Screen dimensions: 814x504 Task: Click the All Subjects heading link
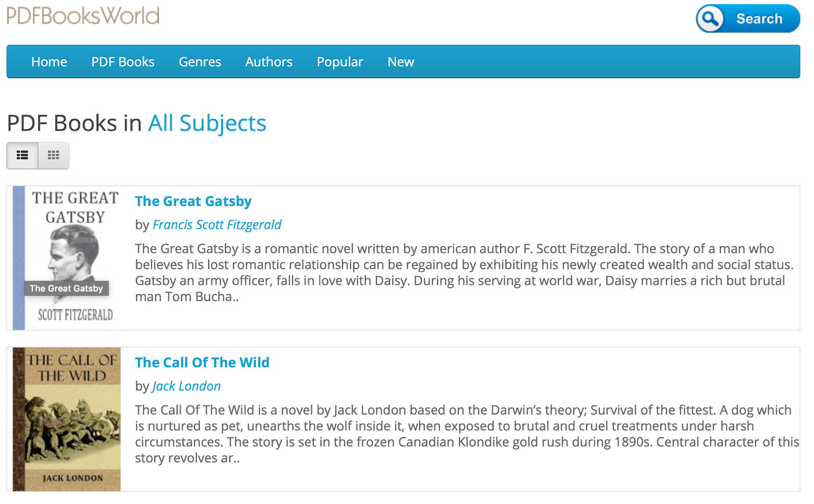pyautogui.click(x=207, y=123)
